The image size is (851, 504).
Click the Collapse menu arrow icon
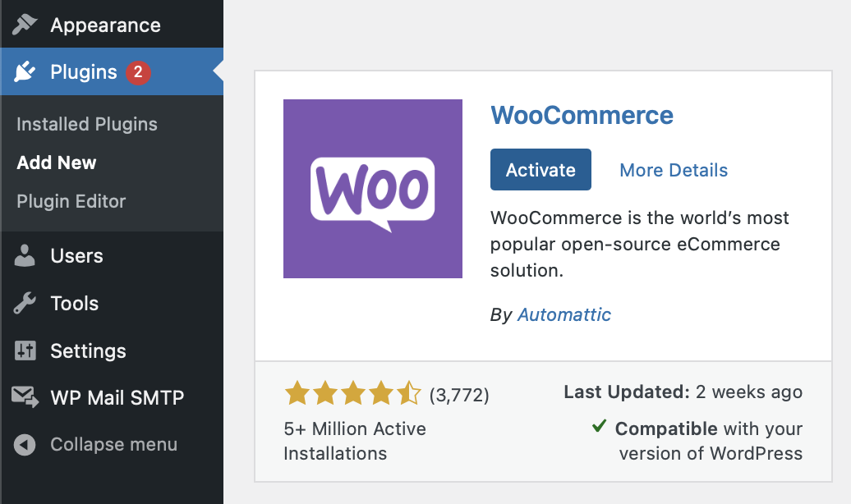click(25, 445)
